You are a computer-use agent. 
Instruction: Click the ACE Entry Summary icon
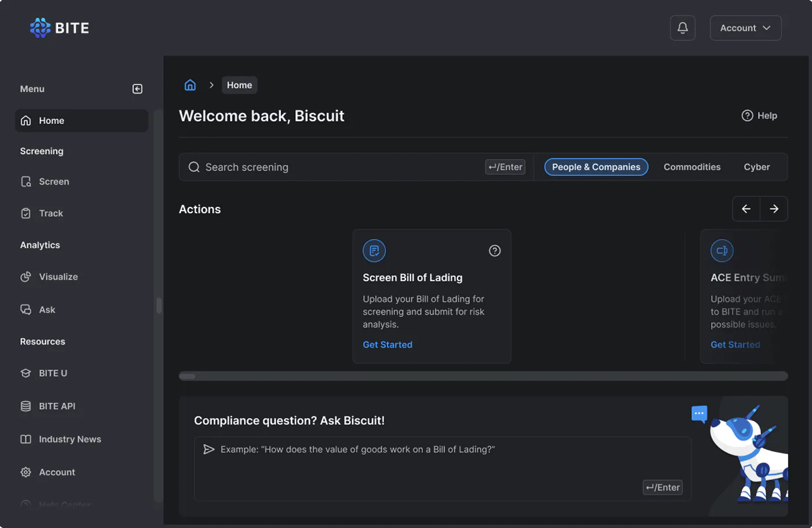722,251
